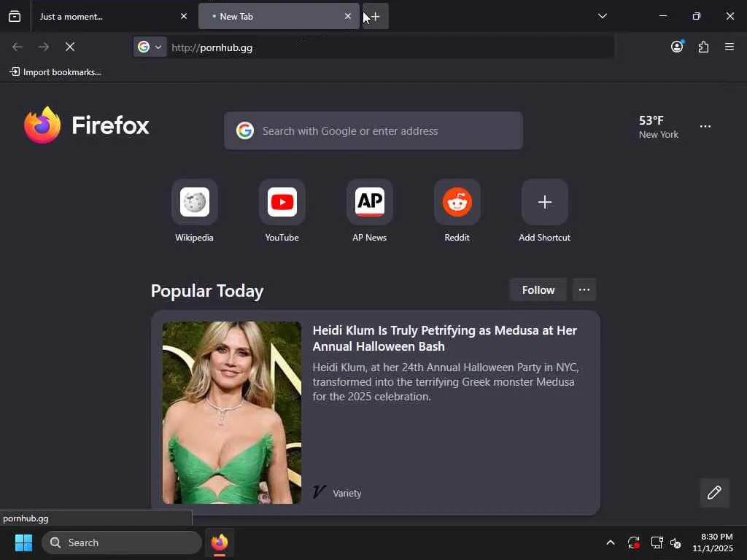Open the YouTube shortcut
747x560 pixels.
[x=282, y=211]
